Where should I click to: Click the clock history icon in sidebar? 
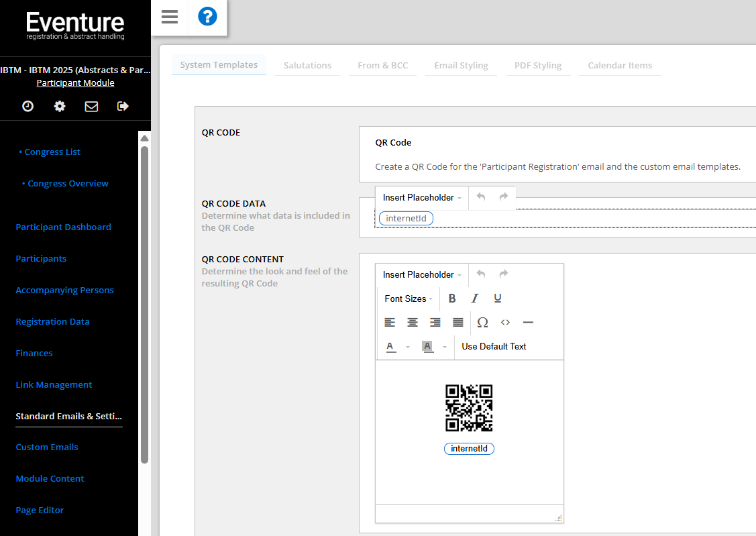(x=28, y=106)
